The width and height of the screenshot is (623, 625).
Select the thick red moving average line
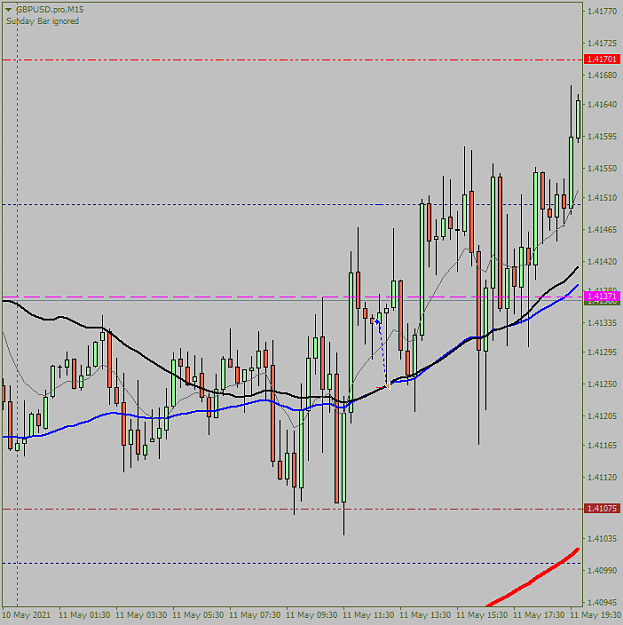534,580
